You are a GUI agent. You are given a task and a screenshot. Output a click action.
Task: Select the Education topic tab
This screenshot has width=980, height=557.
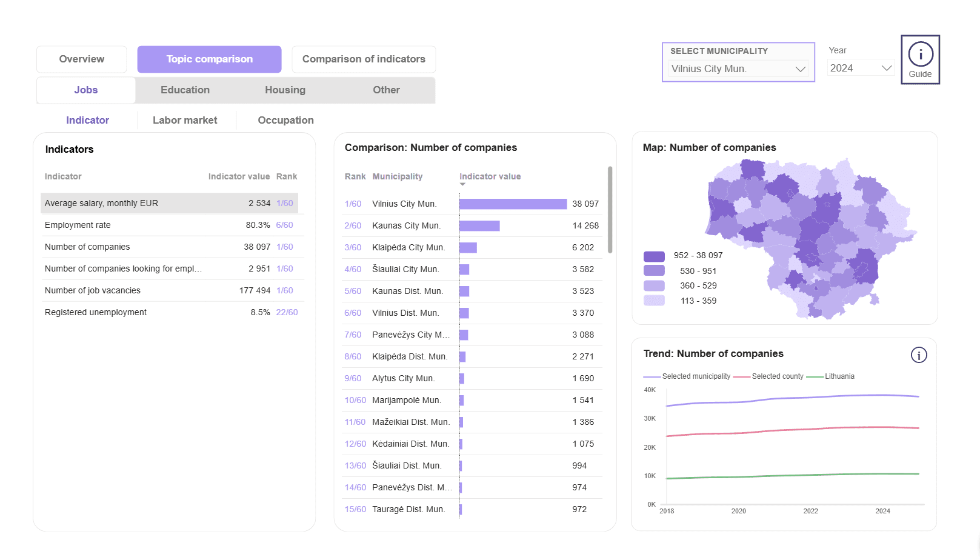(x=185, y=90)
